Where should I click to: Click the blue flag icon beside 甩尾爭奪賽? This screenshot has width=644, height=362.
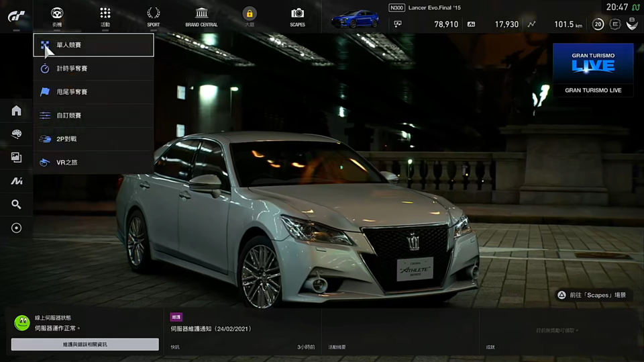click(x=45, y=92)
